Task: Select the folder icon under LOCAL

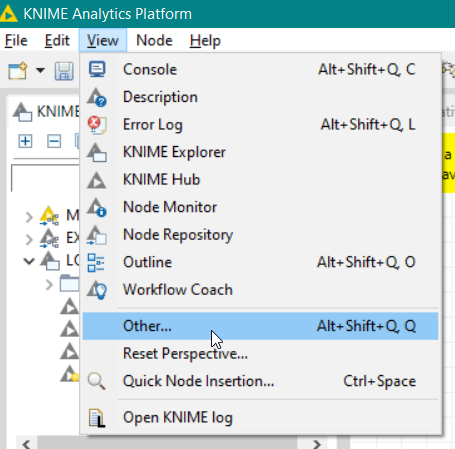Action: coord(69,283)
